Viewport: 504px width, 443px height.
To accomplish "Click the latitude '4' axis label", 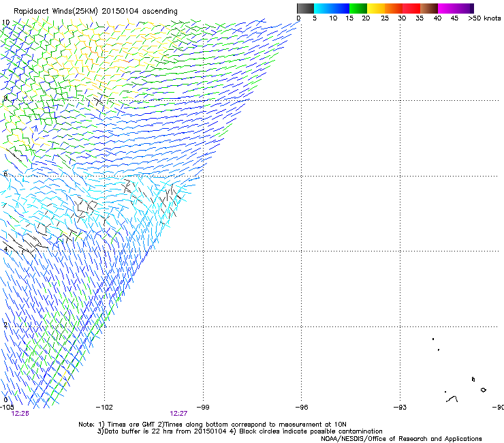I will click(x=5, y=249).
